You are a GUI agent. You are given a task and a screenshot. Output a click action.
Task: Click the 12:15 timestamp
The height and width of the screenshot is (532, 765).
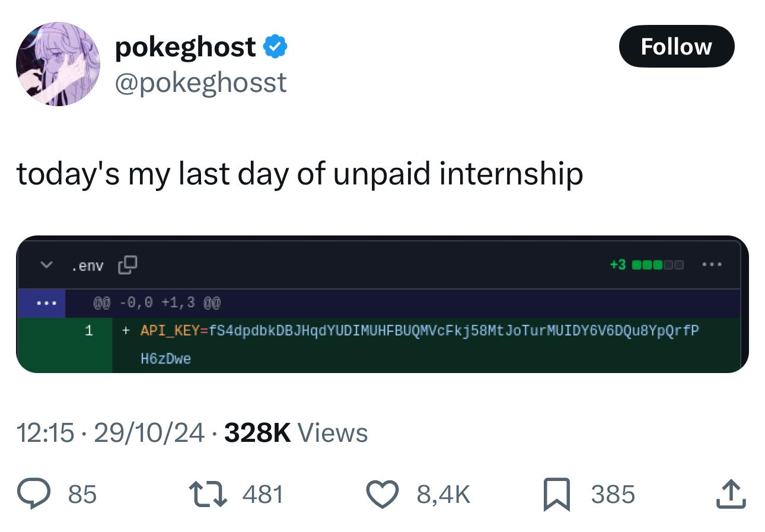(x=46, y=433)
